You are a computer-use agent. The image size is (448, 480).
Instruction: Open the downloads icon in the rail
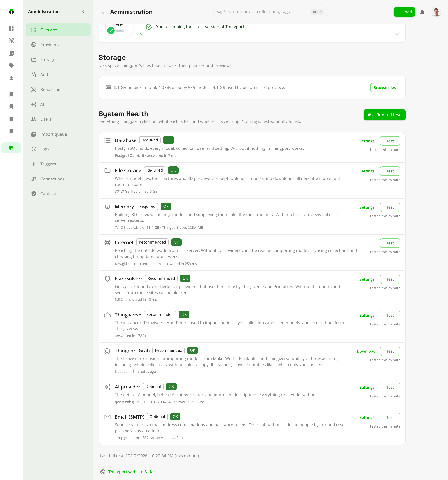(11, 78)
